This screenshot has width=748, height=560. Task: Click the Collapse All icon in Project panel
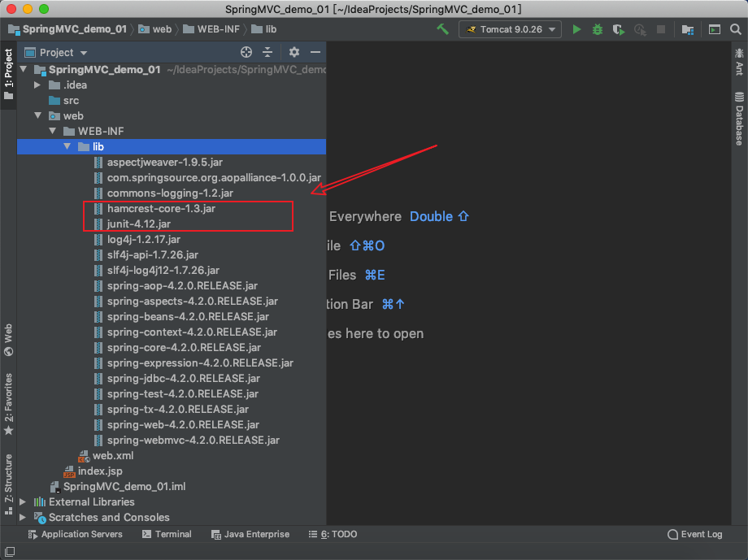267,52
